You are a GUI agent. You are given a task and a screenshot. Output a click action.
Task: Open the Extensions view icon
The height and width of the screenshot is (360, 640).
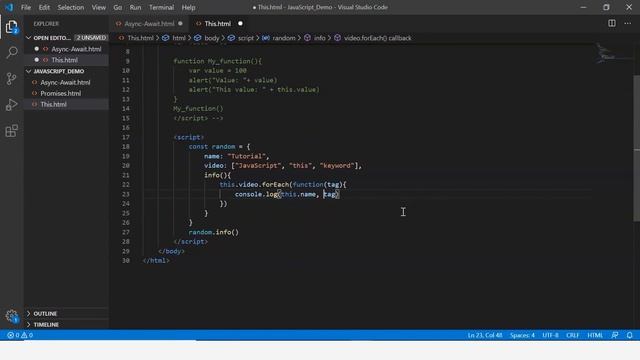[11, 131]
